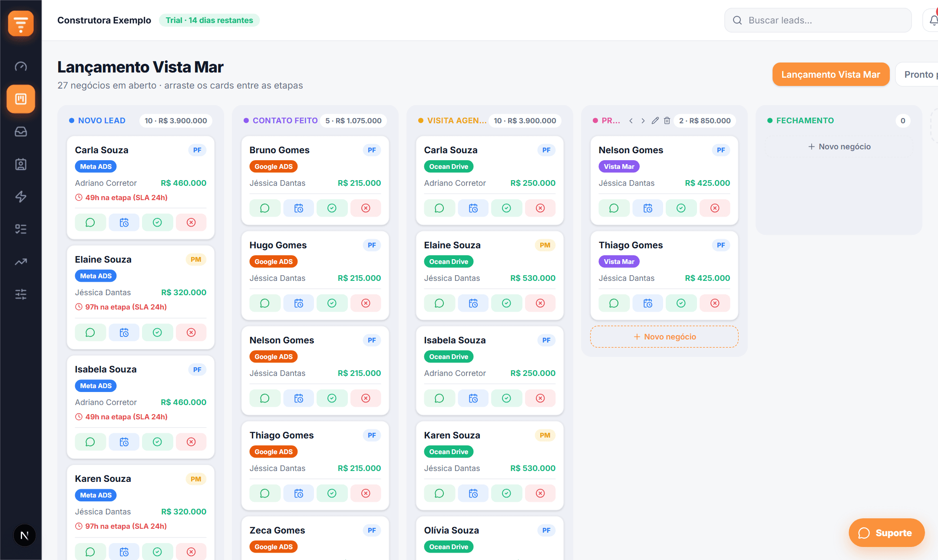Edit stage name with the pencil icon
The image size is (938, 560).
[655, 121]
